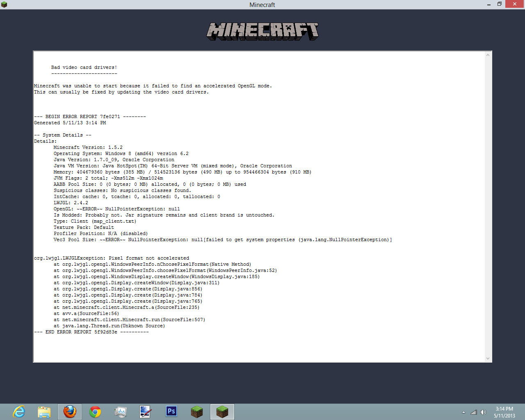Screen dimensions: 525x420
Task: Open the performance monitor taskbar icon
Action: tap(121, 412)
